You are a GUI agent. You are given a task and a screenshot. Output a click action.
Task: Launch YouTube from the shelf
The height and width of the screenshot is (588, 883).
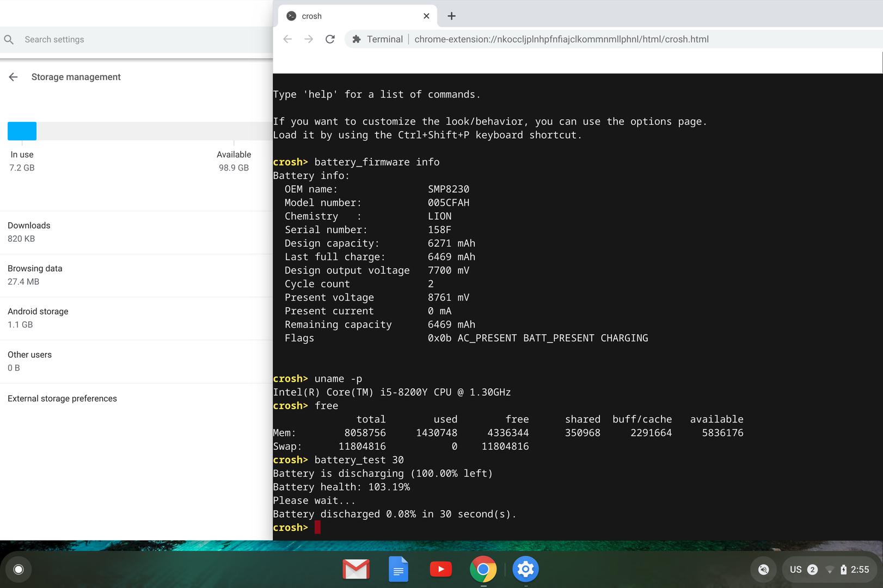440,569
